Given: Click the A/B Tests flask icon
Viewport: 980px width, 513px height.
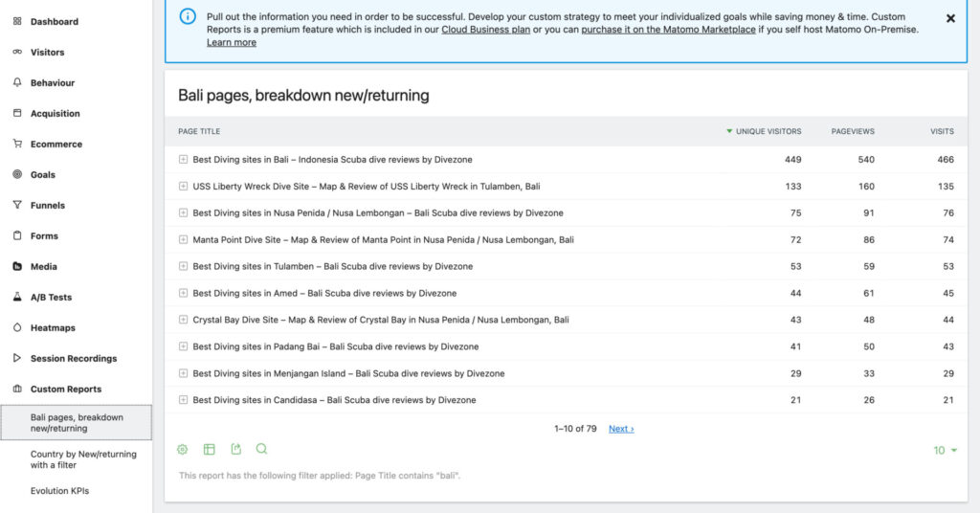Looking at the screenshot, I should 17,297.
